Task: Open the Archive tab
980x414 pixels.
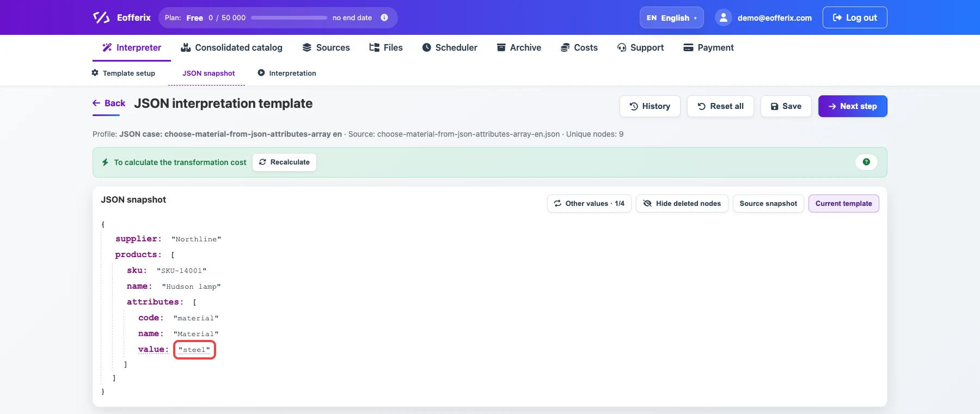Action: [519, 47]
